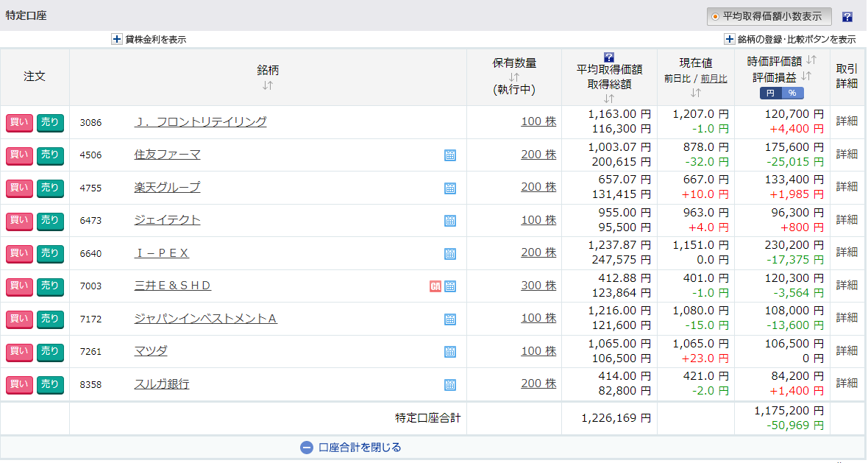The width and height of the screenshot is (868, 463).
Task: Click CA icon for 三井E&SHD
Action: click(x=435, y=286)
